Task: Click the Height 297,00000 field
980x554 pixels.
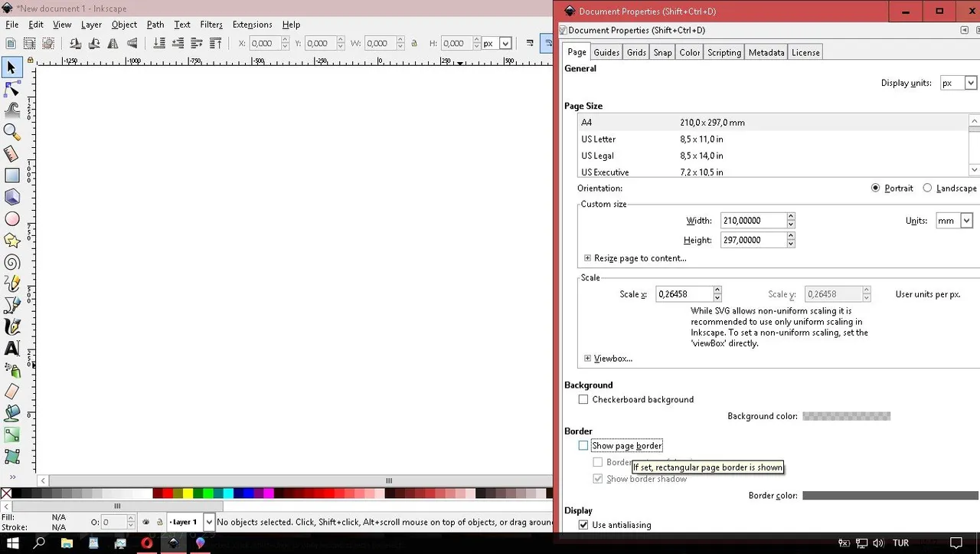Action: coord(753,240)
